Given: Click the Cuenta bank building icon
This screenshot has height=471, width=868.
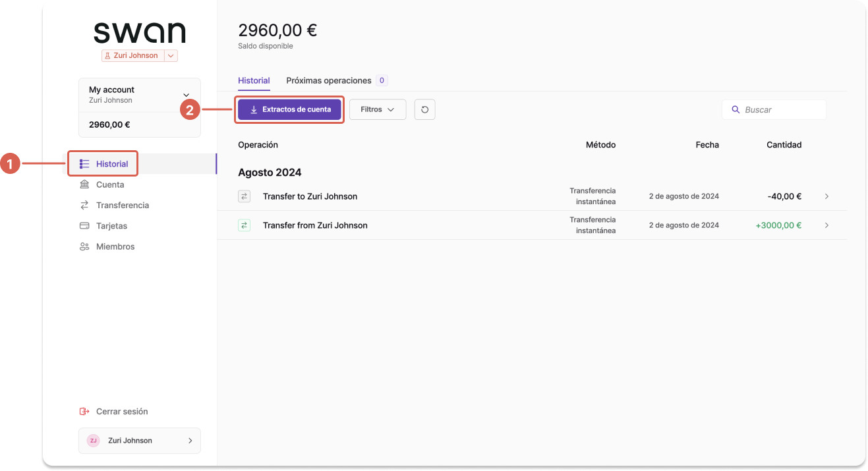Looking at the screenshot, I should point(84,184).
